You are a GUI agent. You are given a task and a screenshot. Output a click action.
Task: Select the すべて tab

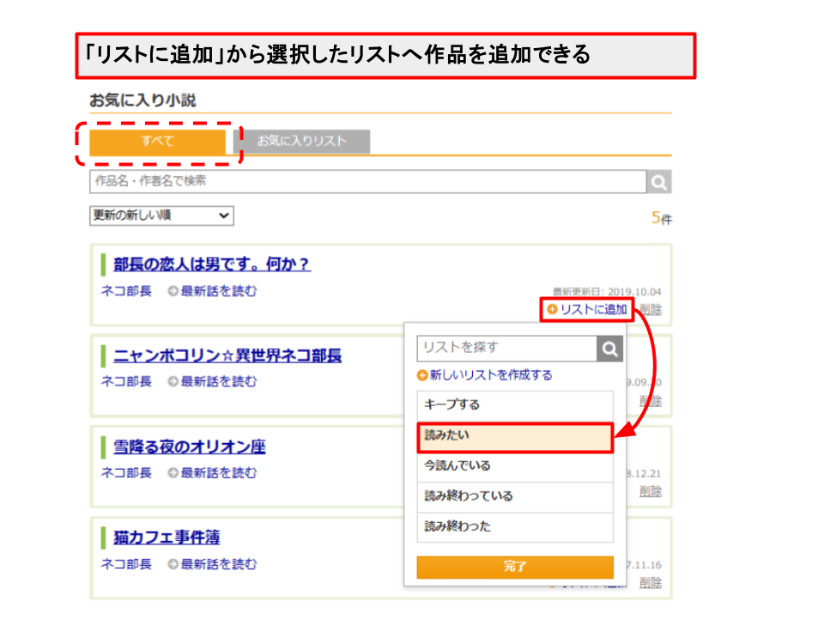[159, 141]
